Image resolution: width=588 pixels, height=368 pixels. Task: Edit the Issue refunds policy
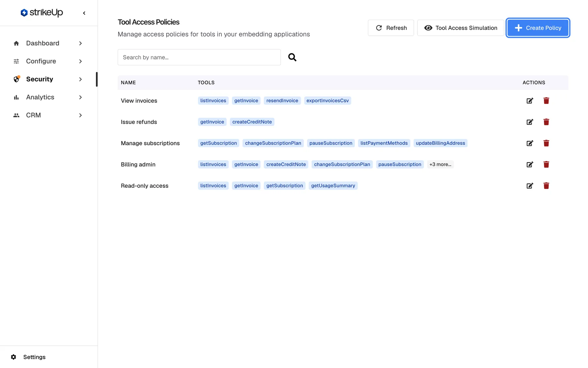[x=530, y=122]
